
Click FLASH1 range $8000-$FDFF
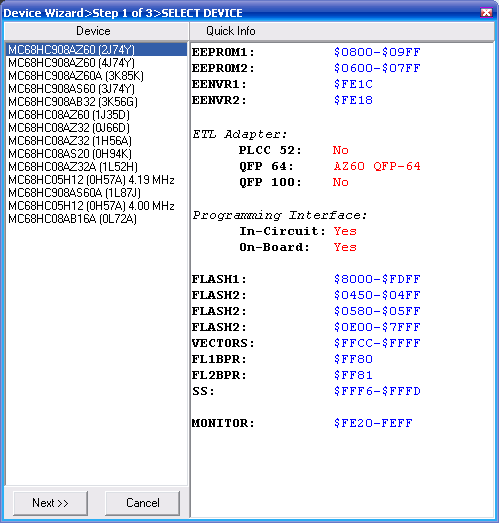tap(377, 279)
